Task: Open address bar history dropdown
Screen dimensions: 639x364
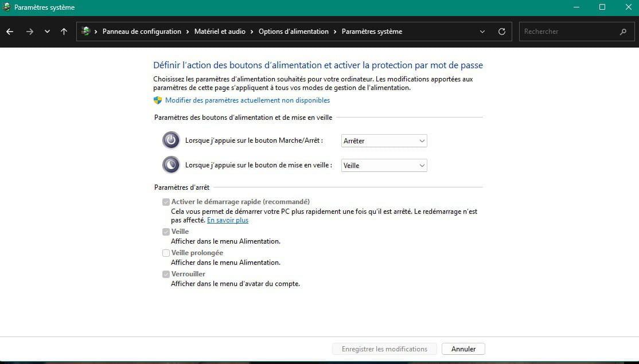Action: [x=482, y=32]
